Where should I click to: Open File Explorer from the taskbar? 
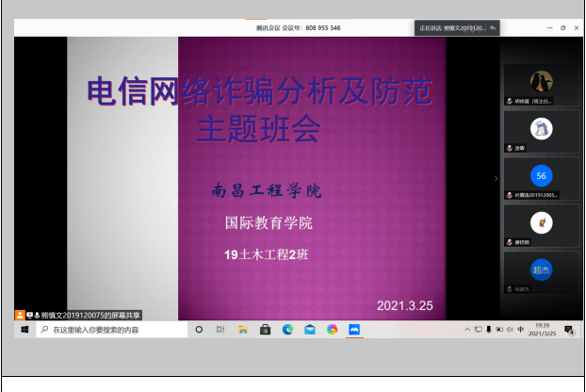(243, 330)
